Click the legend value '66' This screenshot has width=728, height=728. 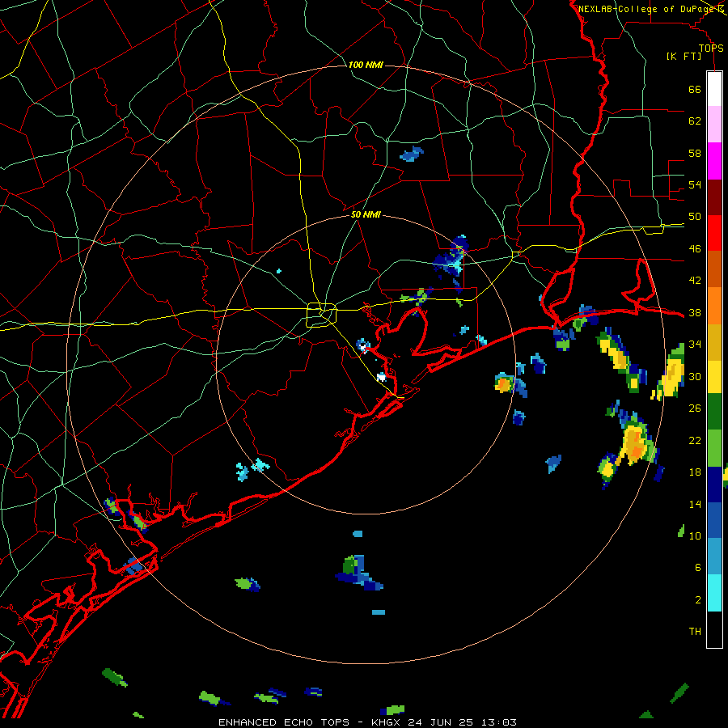pos(695,89)
